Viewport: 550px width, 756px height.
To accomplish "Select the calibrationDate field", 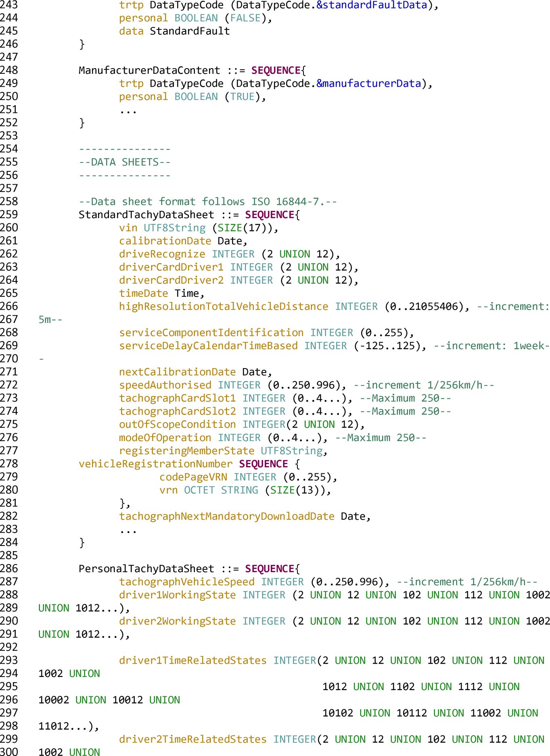I will pyautogui.click(x=183, y=241).
